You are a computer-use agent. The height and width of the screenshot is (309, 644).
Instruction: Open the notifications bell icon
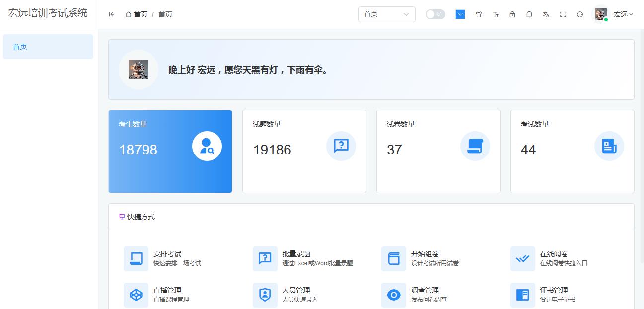[x=529, y=14]
